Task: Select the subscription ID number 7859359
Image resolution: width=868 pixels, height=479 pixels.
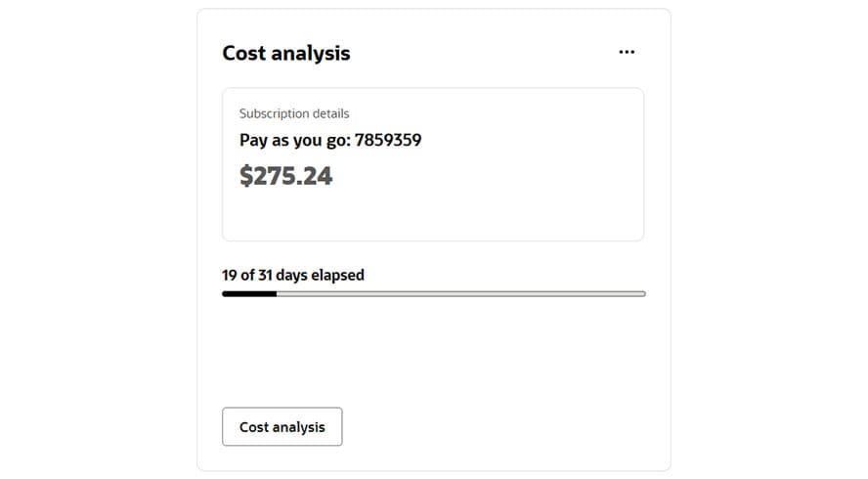Action: 387,140
